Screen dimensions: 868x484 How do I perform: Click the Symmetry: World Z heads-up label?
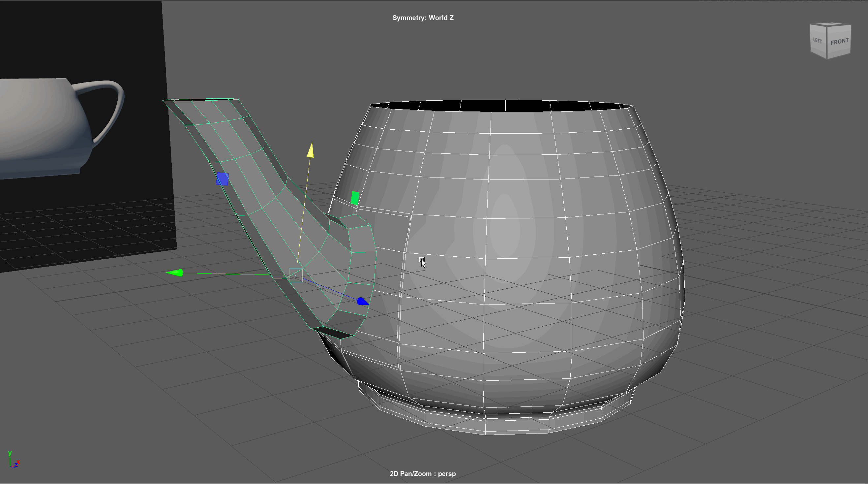(x=423, y=18)
